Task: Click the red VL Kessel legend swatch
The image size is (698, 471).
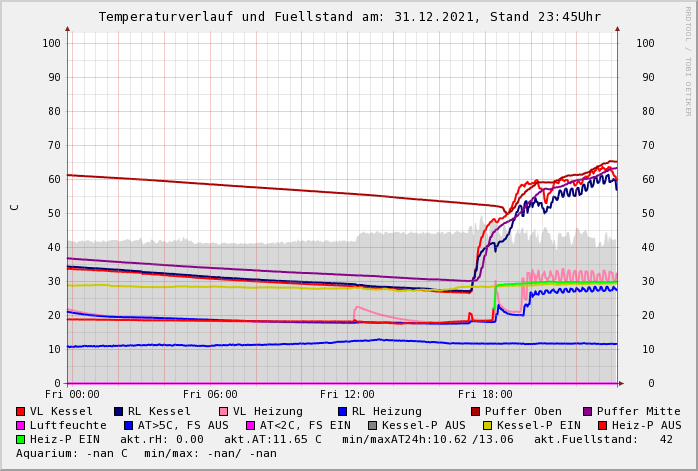Action: click(x=21, y=411)
